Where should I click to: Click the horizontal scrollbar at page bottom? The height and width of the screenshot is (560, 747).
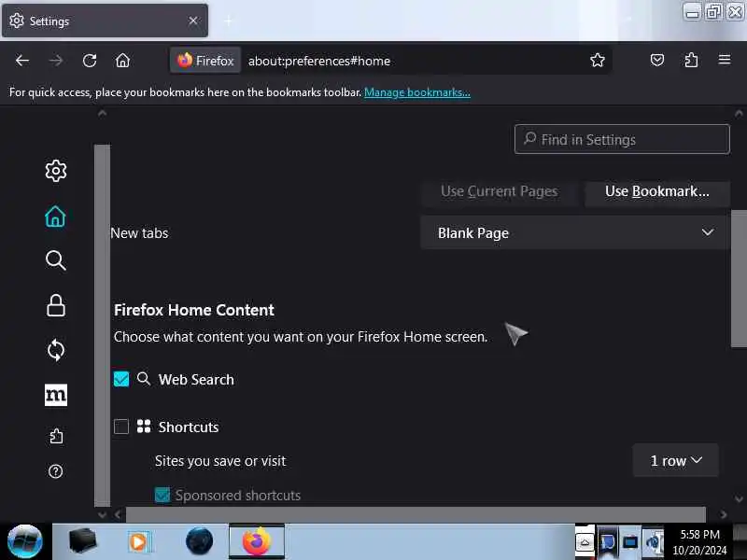point(416,515)
